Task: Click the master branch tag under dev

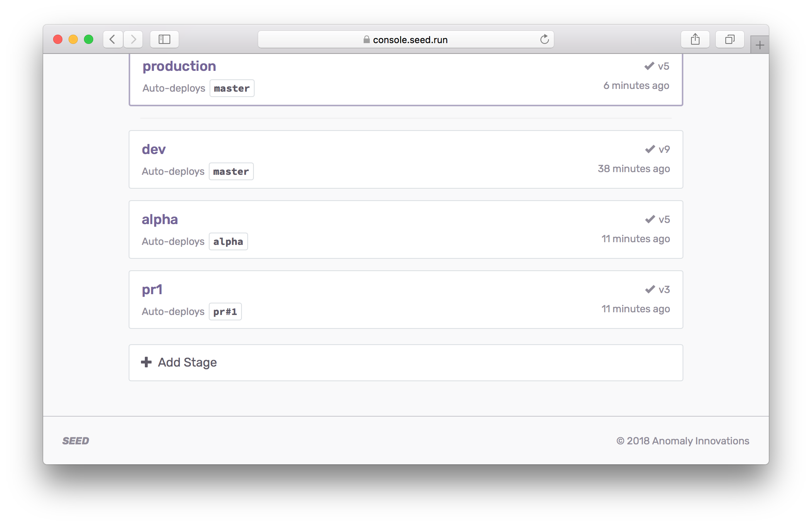Action: [x=231, y=172]
